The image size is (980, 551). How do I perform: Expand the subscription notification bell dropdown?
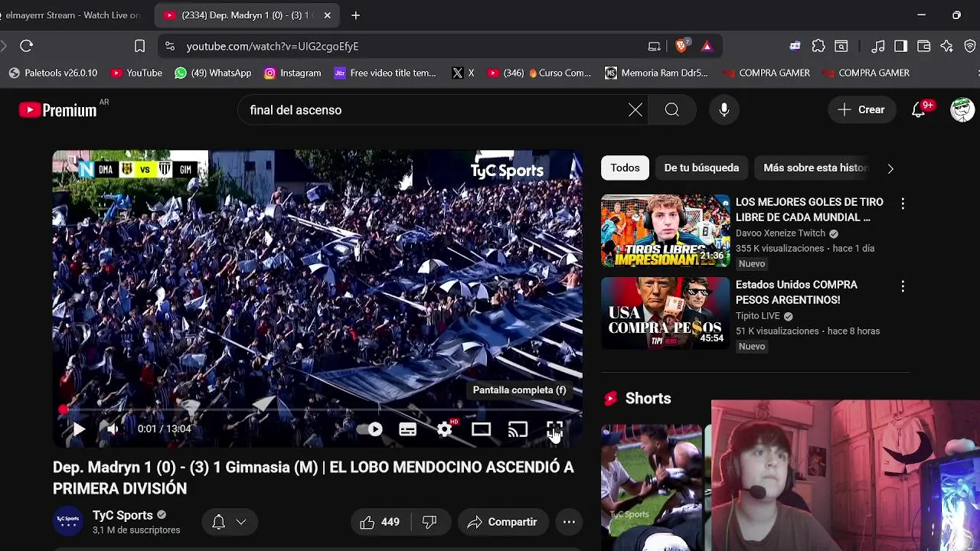click(229, 522)
